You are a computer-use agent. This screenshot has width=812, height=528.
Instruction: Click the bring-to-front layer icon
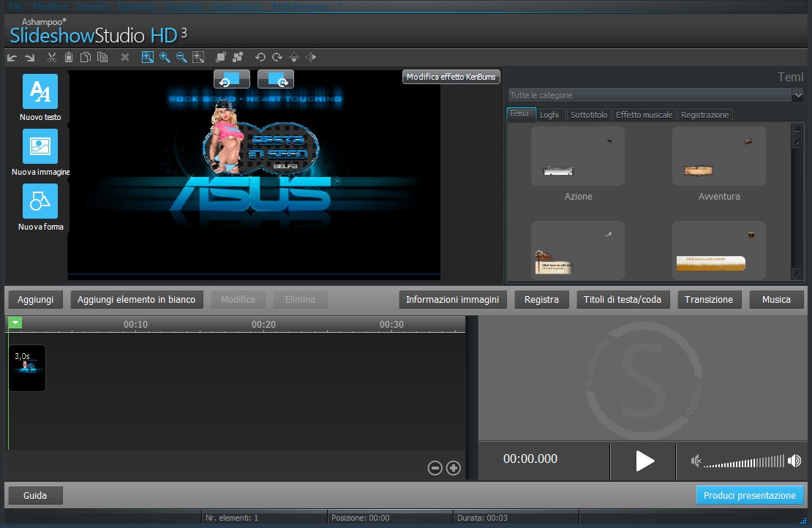click(x=221, y=58)
